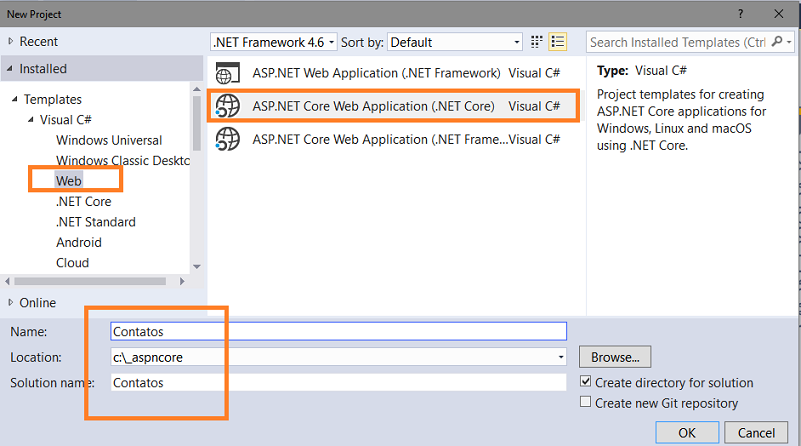Select the Cloud category
The height and width of the screenshot is (446, 801).
tap(73, 263)
